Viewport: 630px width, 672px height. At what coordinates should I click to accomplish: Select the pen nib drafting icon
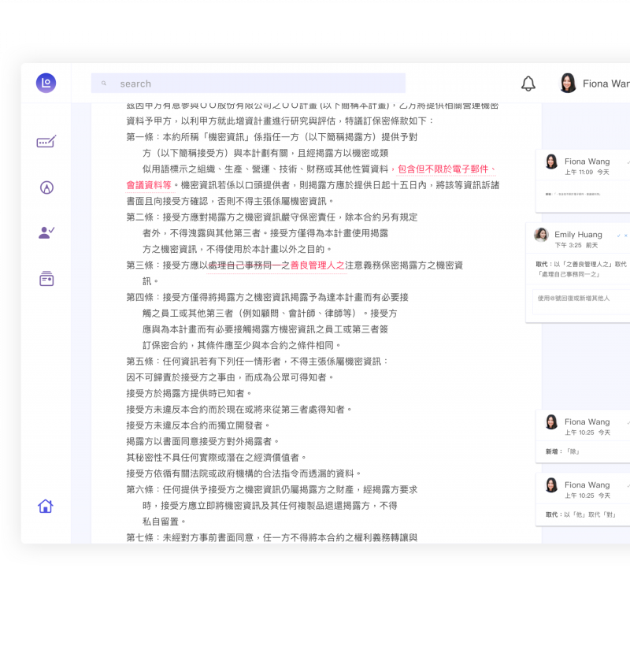pyautogui.click(x=46, y=187)
